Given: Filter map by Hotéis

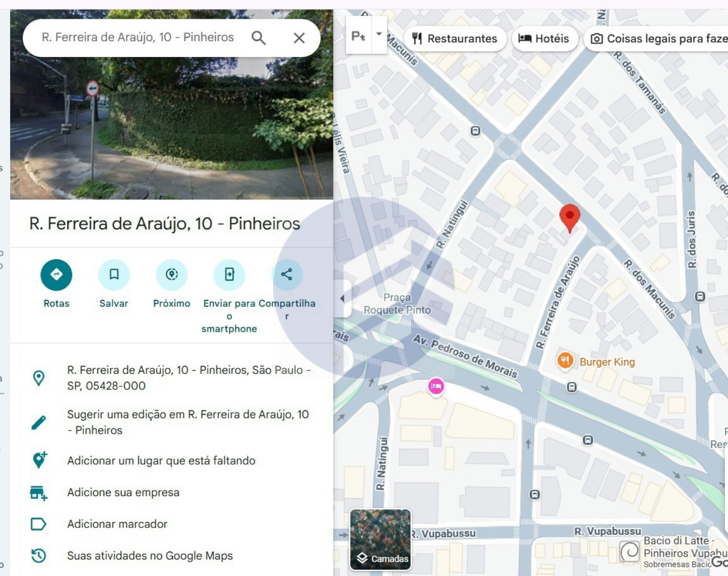Looking at the screenshot, I should (x=545, y=38).
